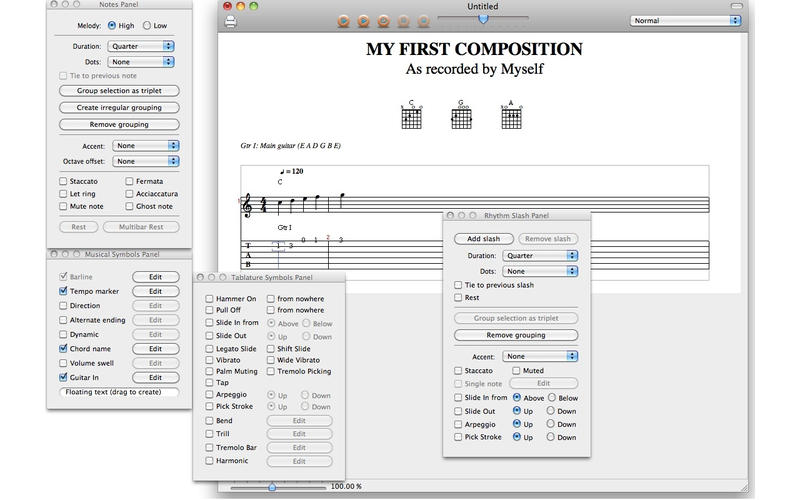Enable the Acciaccatura checkbox
800x500 pixels.
coord(129,194)
